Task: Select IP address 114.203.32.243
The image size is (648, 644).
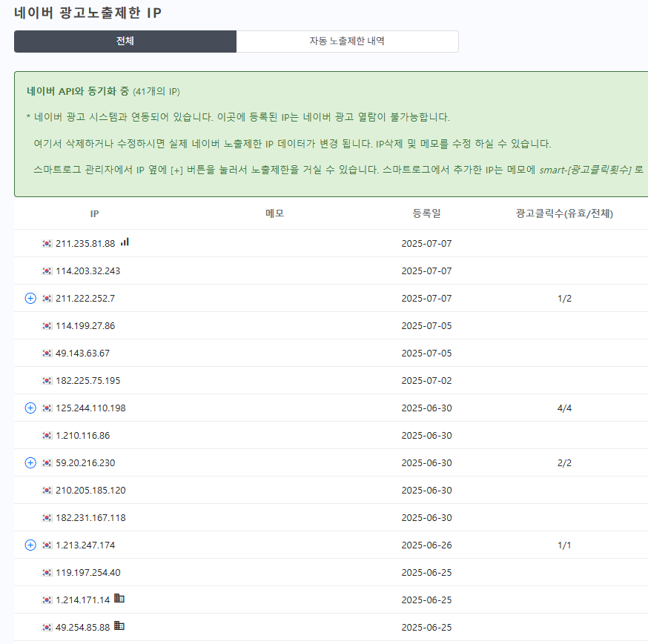Action: [88, 271]
